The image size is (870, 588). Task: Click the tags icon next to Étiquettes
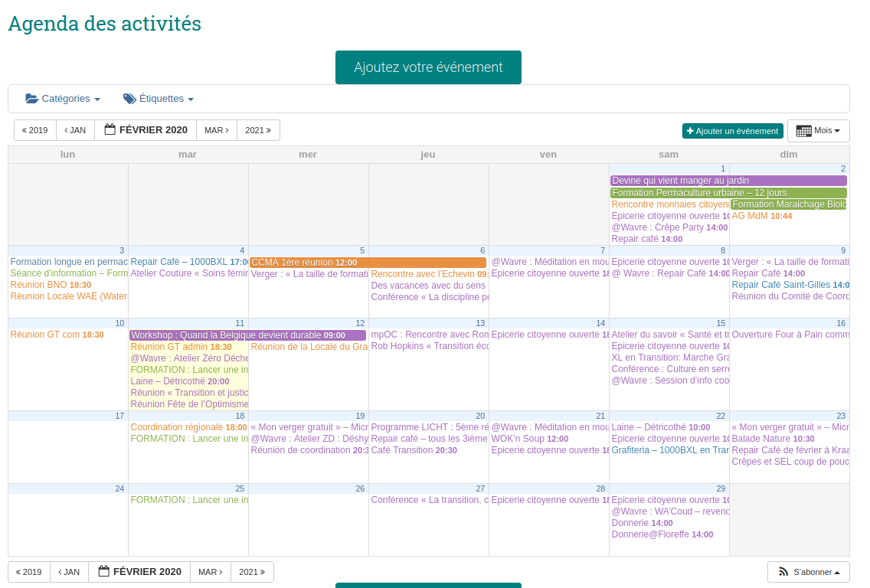click(x=129, y=99)
